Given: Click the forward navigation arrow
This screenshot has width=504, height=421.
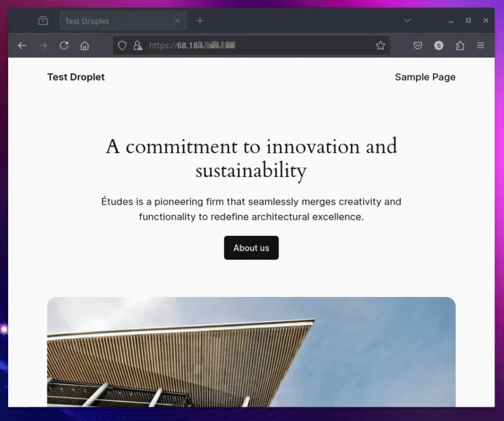Looking at the screenshot, I should click(x=43, y=45).
